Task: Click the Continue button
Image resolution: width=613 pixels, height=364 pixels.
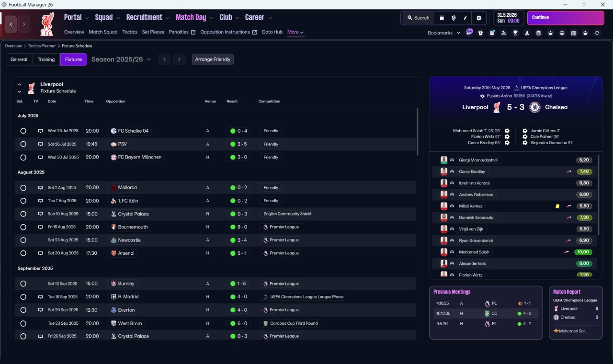Action: coord(566,18)
